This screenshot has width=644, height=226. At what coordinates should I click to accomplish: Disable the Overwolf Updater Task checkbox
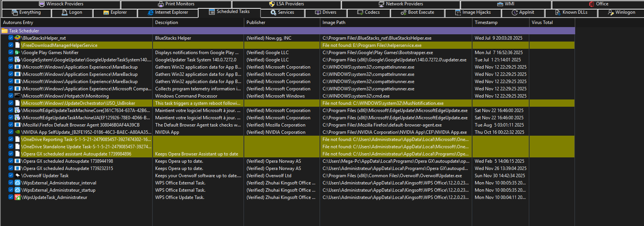point(11,176)
